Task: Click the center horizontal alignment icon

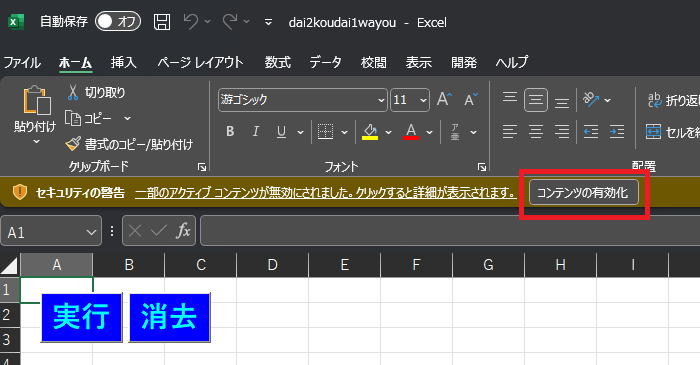Action: [x=536, y=132]
